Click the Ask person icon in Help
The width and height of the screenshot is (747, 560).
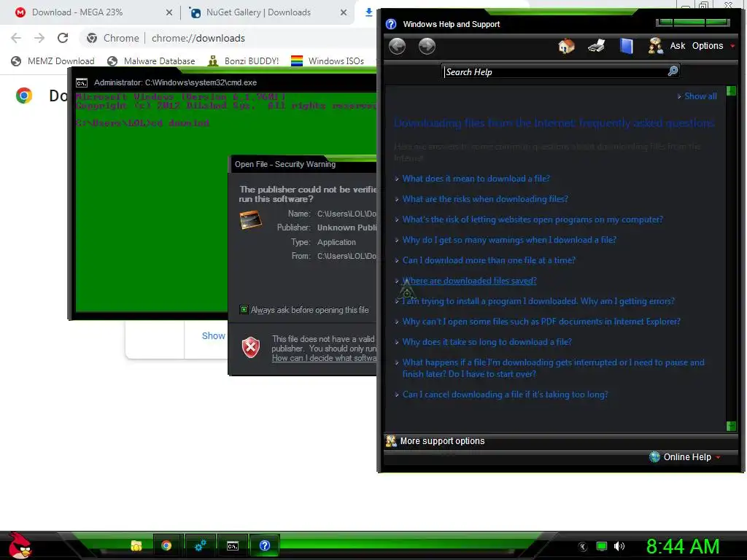pos(656,46)
